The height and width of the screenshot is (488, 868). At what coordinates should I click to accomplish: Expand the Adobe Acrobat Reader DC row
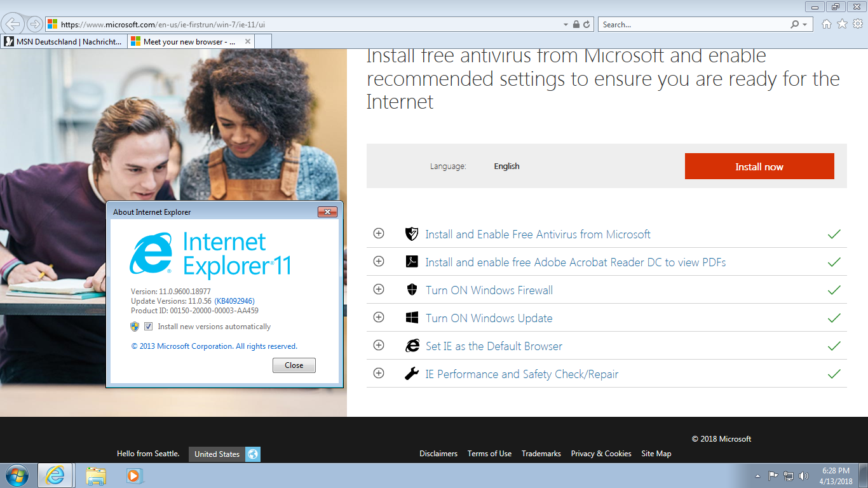[x=379, y=261]
